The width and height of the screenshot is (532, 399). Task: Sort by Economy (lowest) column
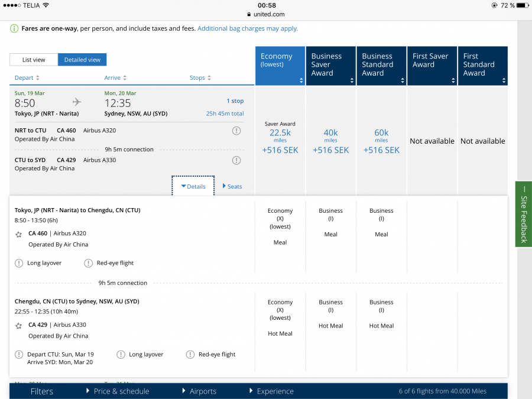click(280, 65)
